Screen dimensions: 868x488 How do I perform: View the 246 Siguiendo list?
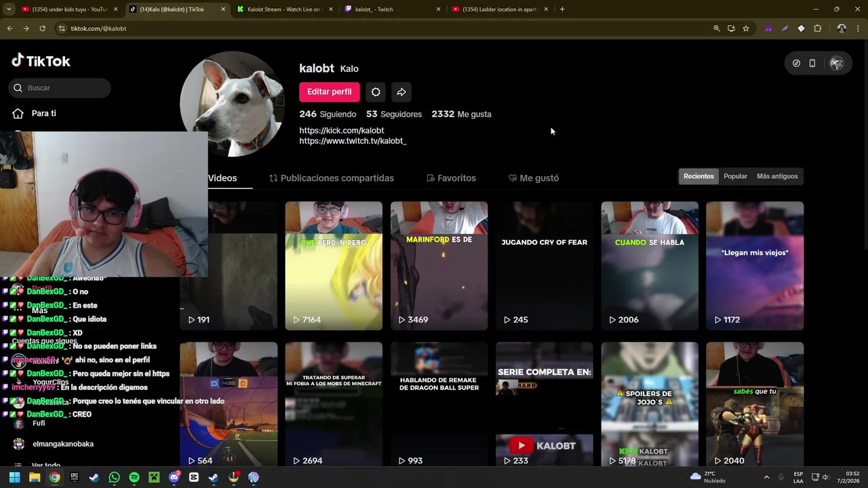328,114
